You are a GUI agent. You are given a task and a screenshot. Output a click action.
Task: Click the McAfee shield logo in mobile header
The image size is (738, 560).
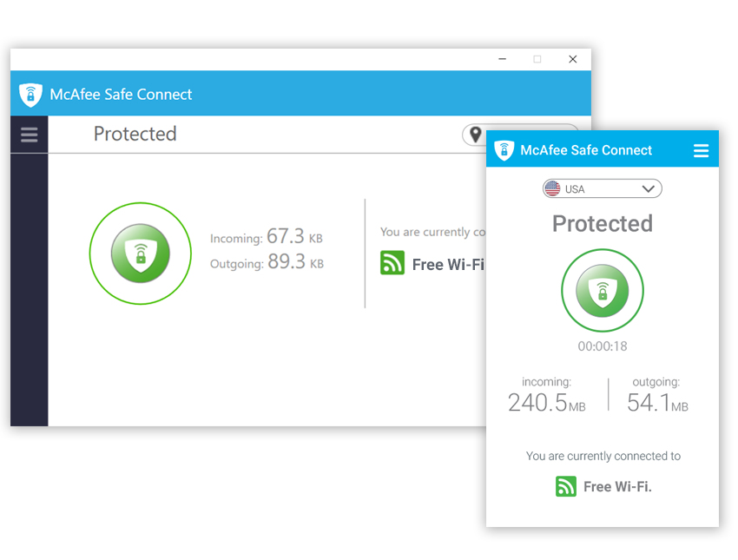tap(504, 150)
